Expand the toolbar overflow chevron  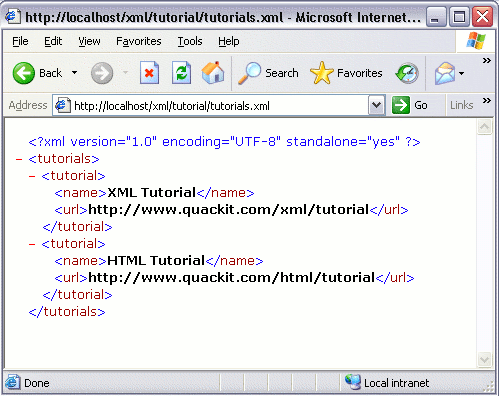pyautogui.click(x=487, y=61)
